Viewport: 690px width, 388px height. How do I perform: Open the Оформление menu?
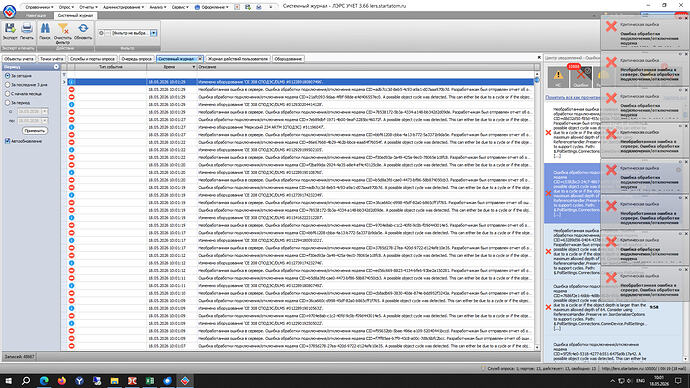[x=212, y=7]
